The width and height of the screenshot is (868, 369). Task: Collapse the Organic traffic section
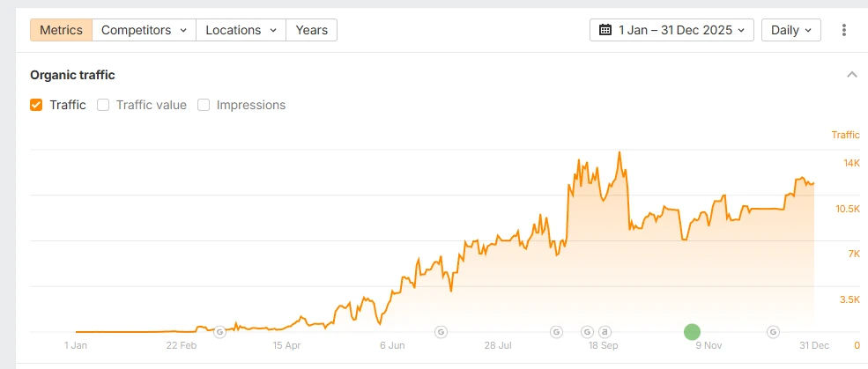point(852,75)
